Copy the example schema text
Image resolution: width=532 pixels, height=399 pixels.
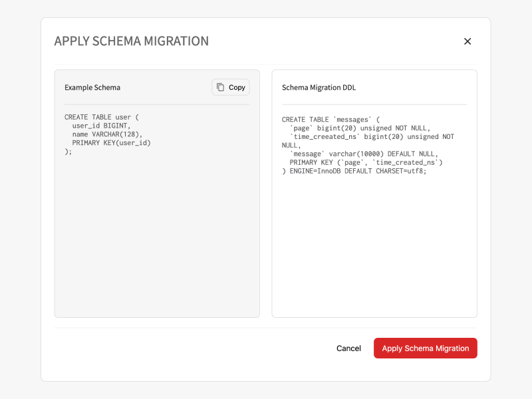coord(231,87)
